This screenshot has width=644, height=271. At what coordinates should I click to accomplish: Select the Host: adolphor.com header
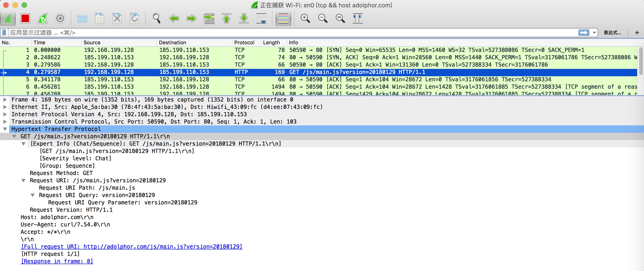[x=57, y=217]
